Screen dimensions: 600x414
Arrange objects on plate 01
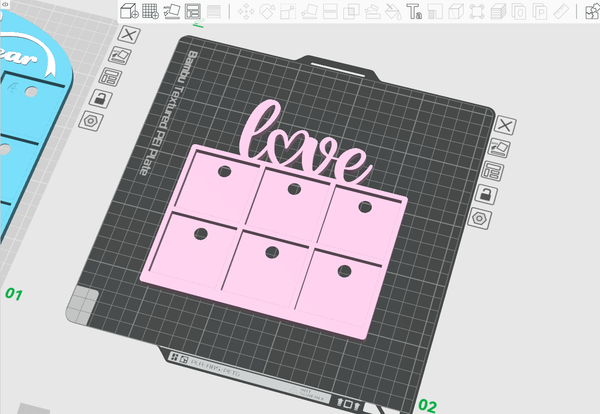coord(110,77)
